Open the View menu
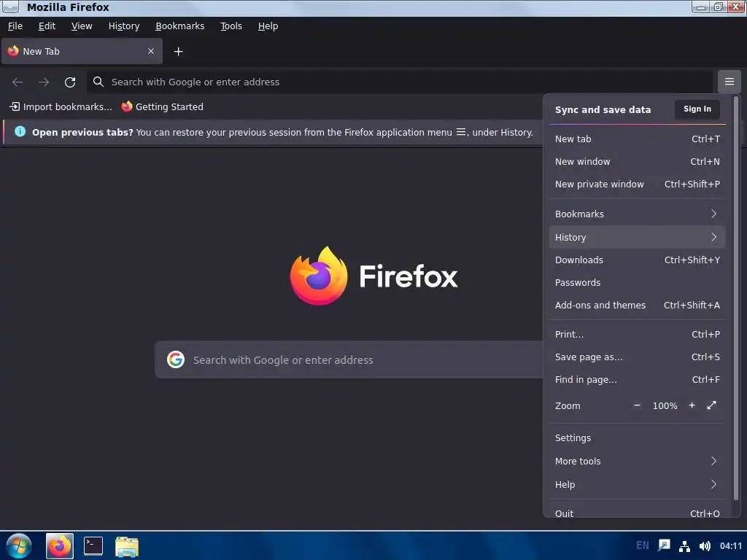The image size is (747, 560). click(x=82, y=26)
